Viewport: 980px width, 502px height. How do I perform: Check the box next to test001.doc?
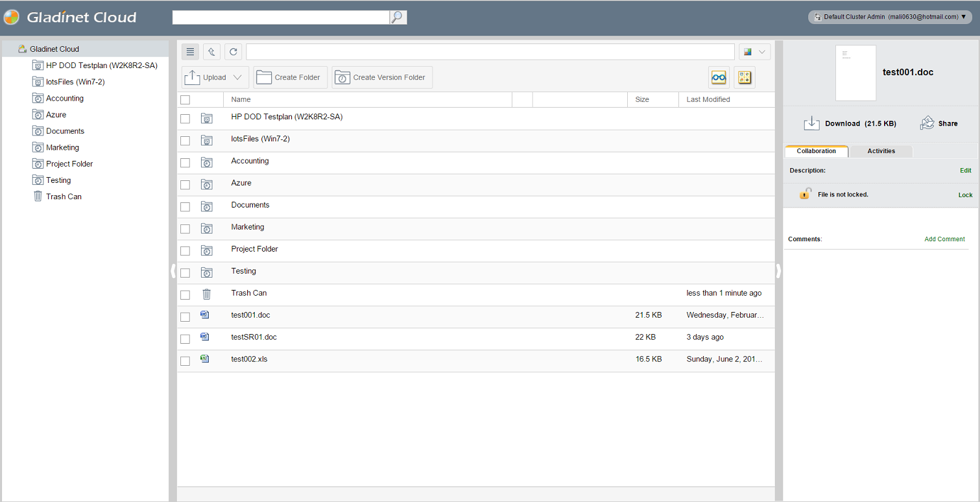(185, 317)
